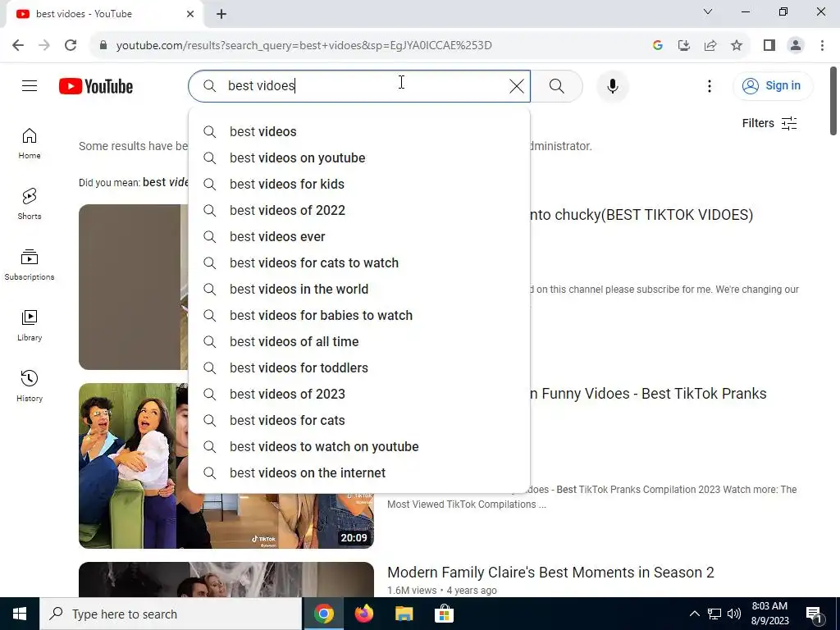
Task: Open the first result's gray thumbnail
Action: 133,286
